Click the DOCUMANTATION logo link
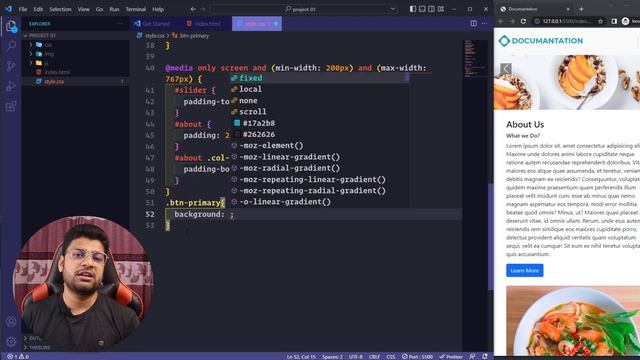 [541, 41]
